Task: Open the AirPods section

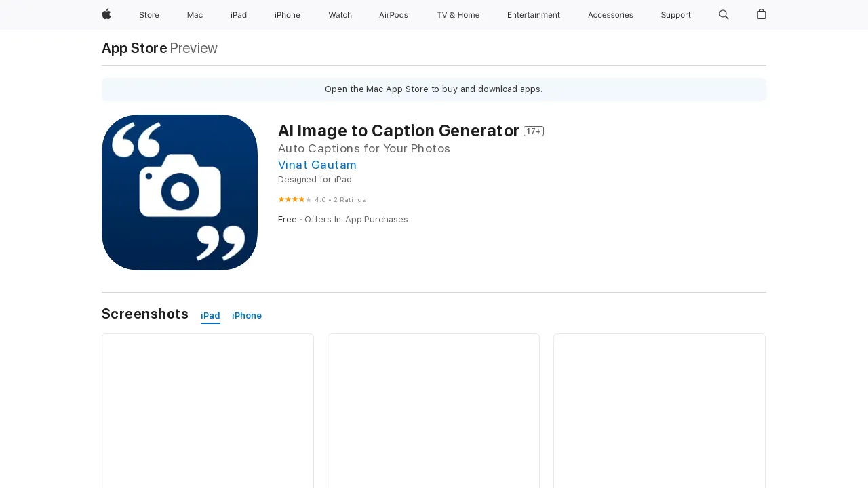Action: pyautogui.click(x=393, y=14)
